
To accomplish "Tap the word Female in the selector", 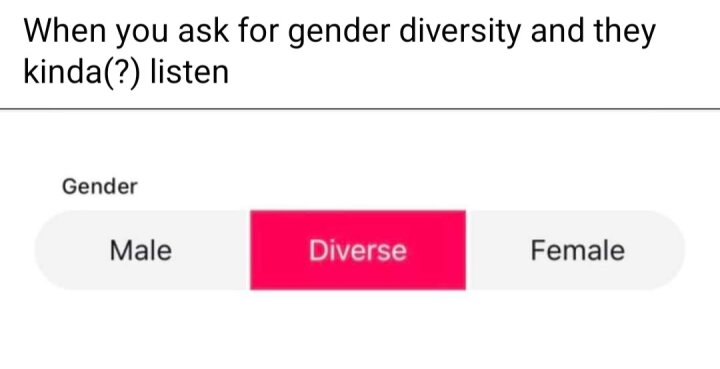I will coord(578,251).
